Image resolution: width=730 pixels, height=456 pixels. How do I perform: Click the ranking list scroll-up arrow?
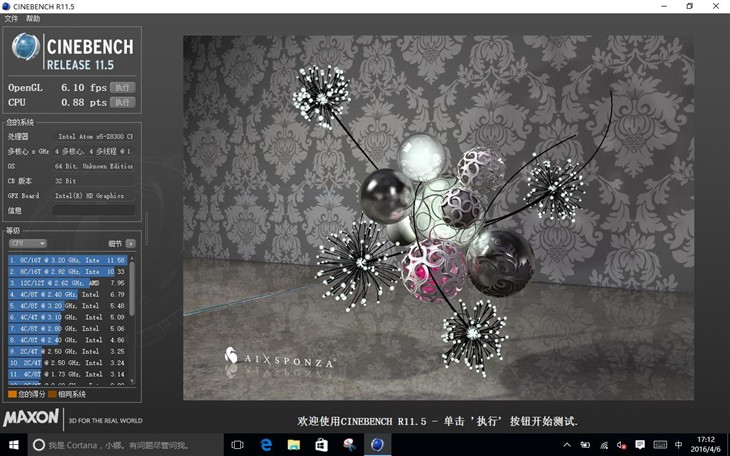[132, 258]
